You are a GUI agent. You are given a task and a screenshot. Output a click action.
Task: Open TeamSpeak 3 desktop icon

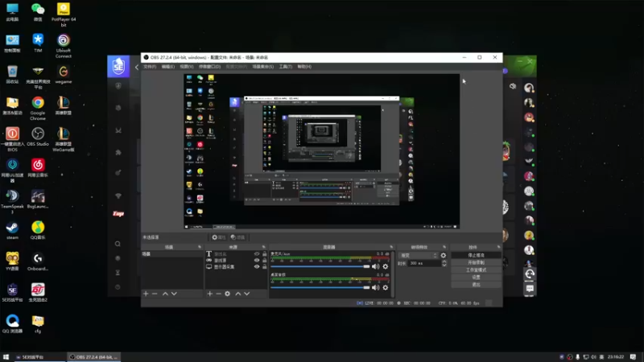click(12, 202)
